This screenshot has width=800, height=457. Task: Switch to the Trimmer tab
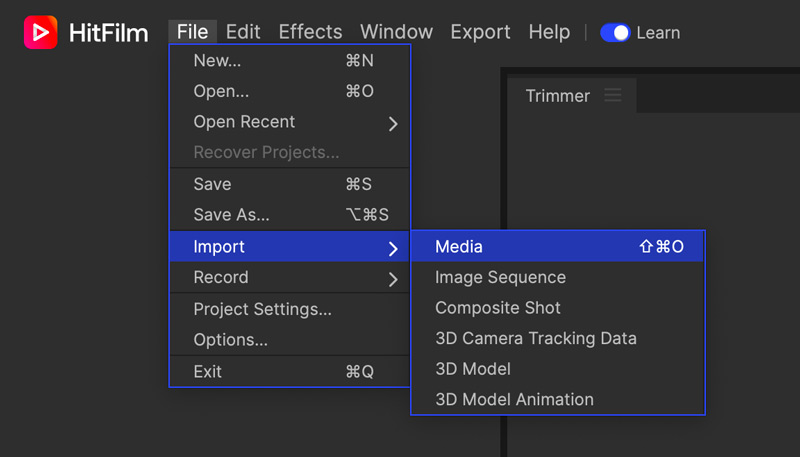(558, 96)
